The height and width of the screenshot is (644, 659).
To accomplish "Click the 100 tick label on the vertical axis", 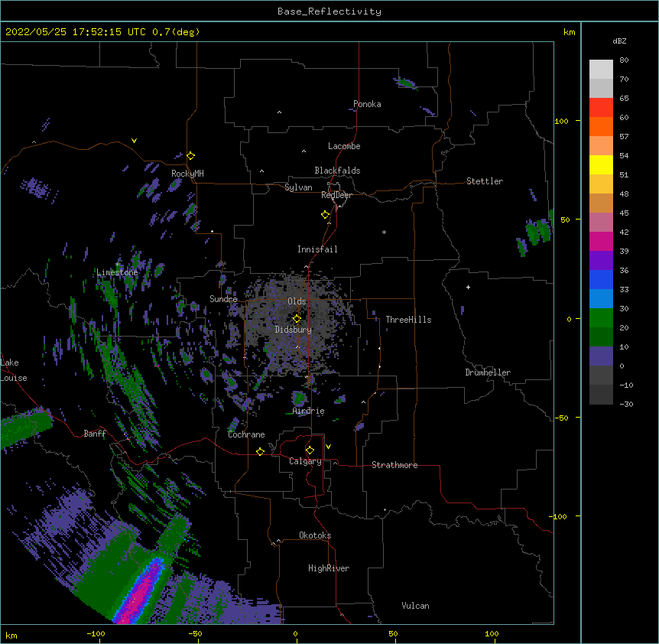I will pos(561,121).
